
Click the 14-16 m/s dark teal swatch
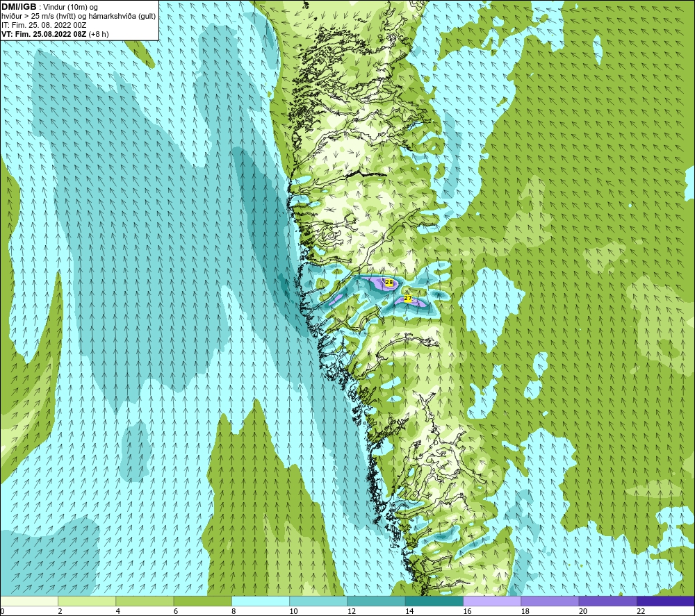pyautogui.click(x=434, y=601)
